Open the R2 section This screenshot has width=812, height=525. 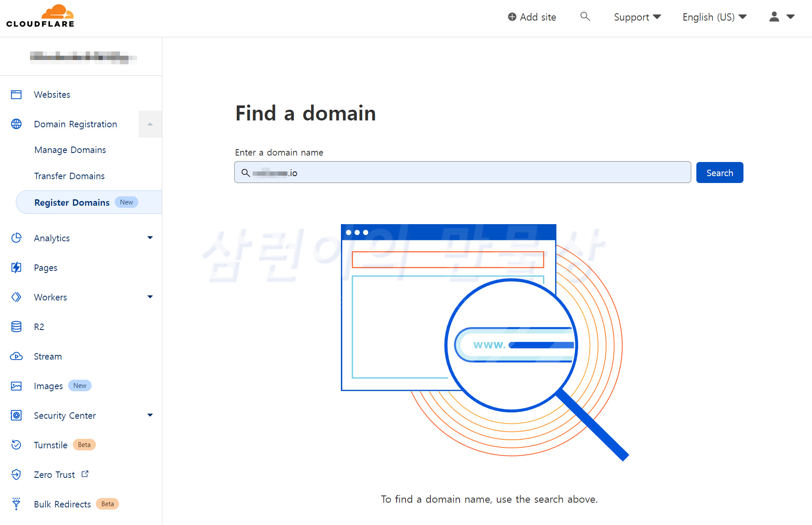point(39,327)
